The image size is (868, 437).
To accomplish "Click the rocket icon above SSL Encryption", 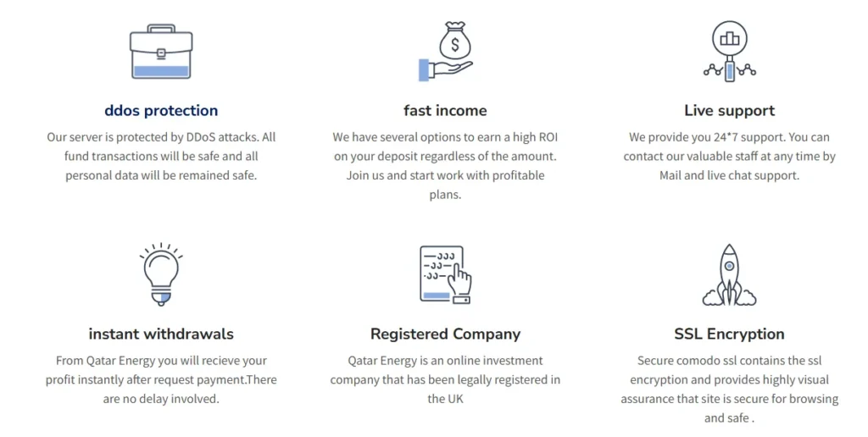I will 729,274.
